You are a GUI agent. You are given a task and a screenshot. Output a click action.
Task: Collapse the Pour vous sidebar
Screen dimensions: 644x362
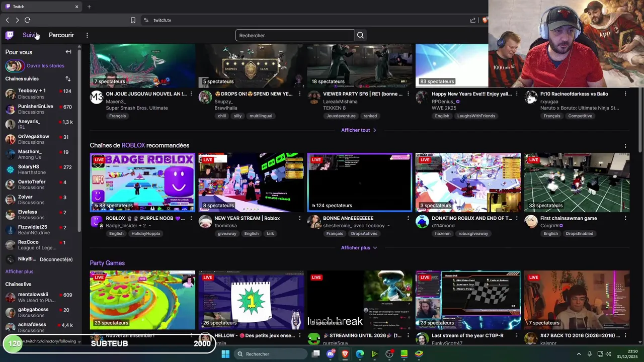click(68, 52)
